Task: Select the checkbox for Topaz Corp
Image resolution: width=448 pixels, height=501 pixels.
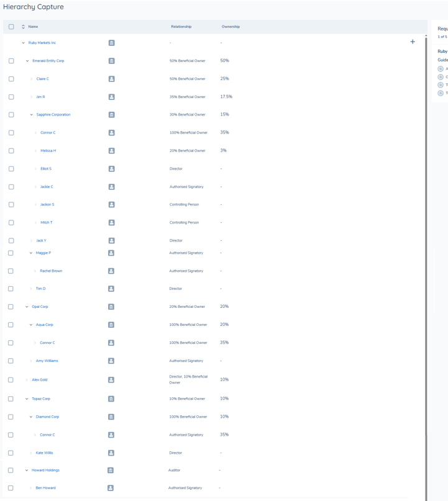Action: click(11, 399)
